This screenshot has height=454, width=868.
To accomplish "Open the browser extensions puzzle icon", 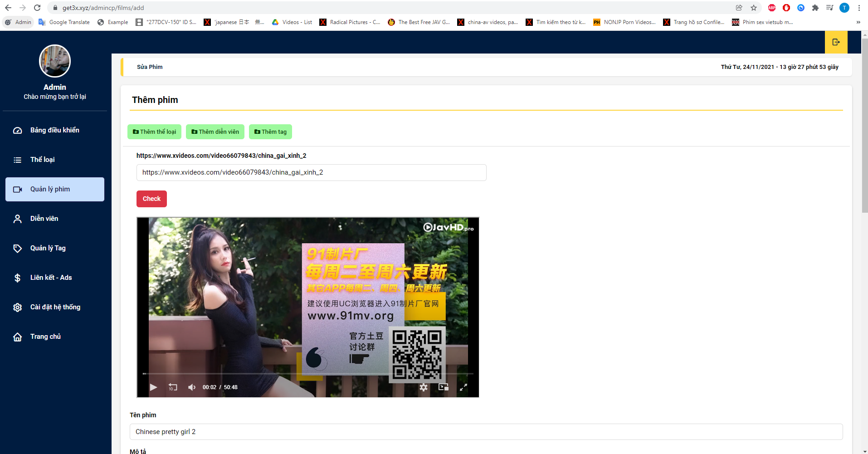I will 815,8.
